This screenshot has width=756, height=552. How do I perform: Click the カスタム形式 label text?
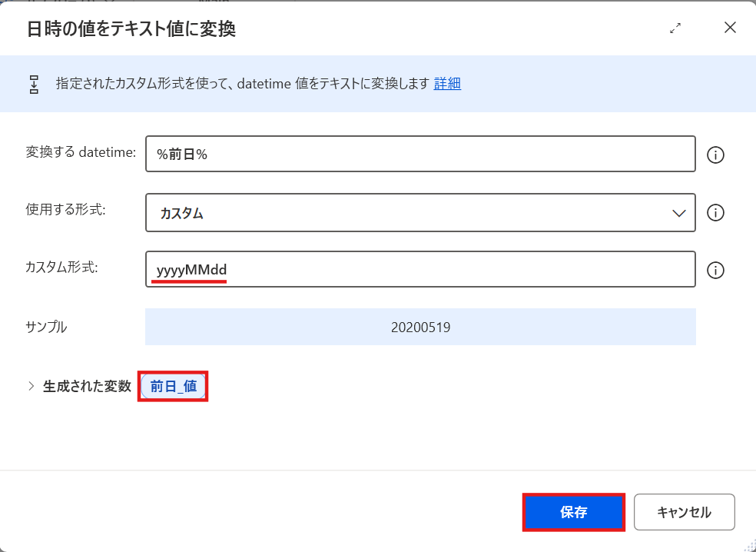click(x=61, y=267)
